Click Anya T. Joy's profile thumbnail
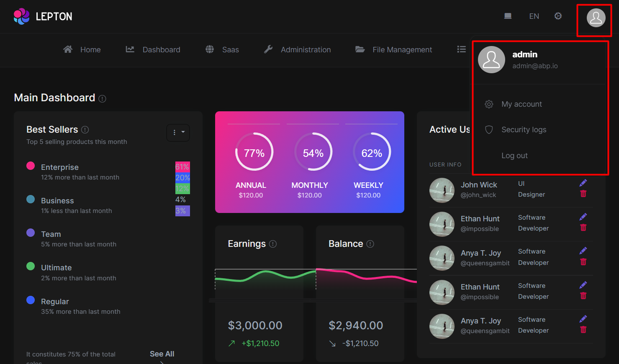Image resolution: width=619 pixels, height=364 pixels. [442, 258]
